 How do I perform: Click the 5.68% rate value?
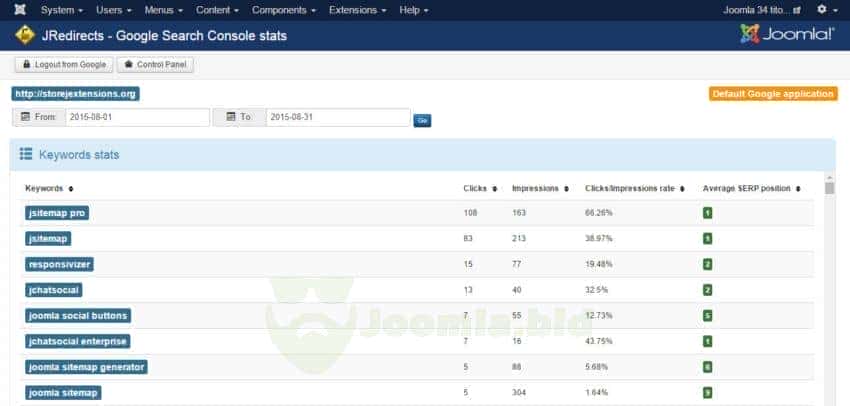596,367
